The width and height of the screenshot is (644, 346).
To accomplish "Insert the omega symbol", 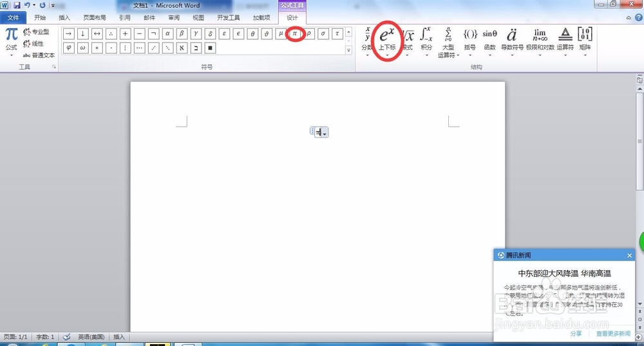I will pyautogui.click(x=82, y=48).
